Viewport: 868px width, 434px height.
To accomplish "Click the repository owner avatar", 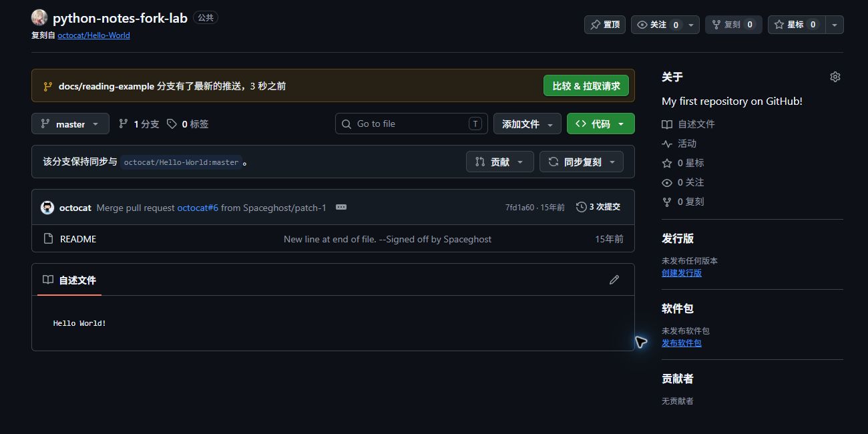I will pyautogui.click(x=39, y=18).
